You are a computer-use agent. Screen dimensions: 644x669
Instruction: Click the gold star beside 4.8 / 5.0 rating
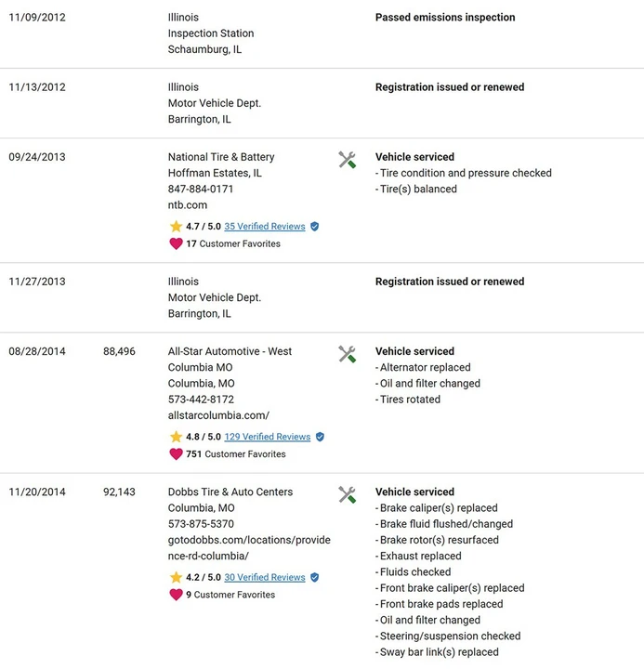[176, 437]
